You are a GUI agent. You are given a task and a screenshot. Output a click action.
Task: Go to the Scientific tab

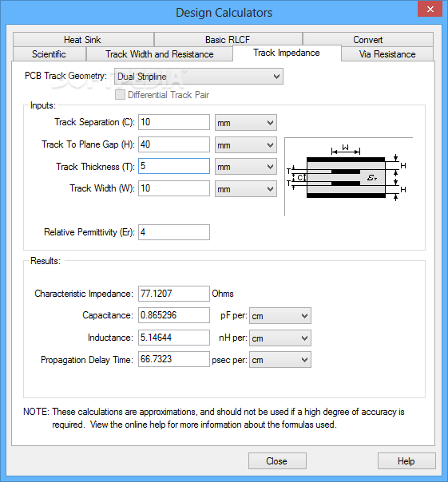point(50,54)
